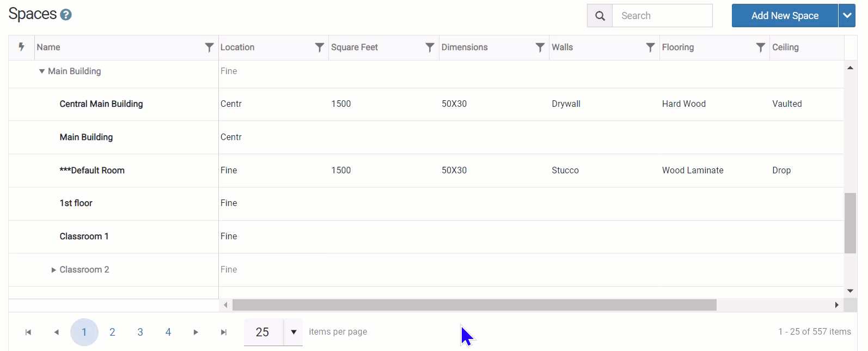Image resolution: width=868 pixels, height=351 pixels.
Task: Open the Dimensions column filter icon
Action: (x=540, y=47)
